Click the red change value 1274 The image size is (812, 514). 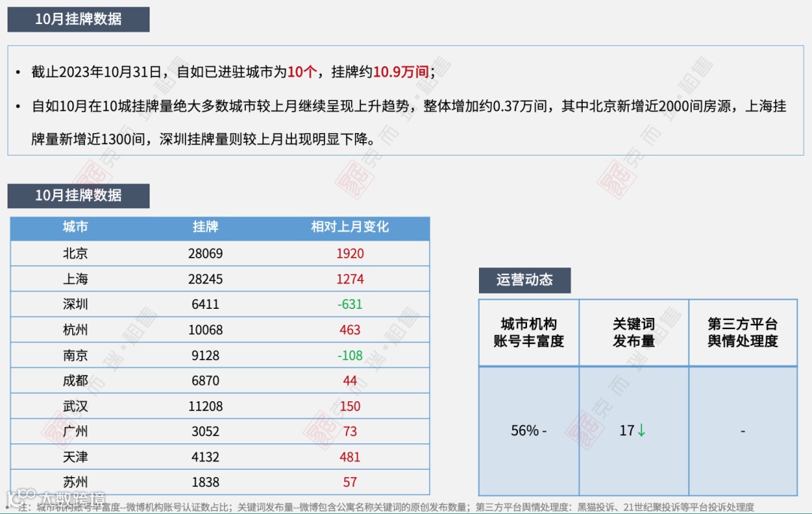[350, 279]
